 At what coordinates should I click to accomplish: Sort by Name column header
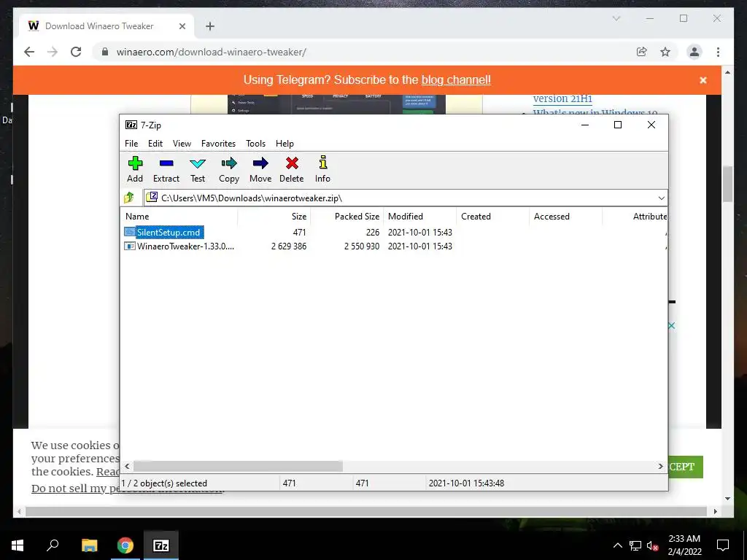(179, 216)
